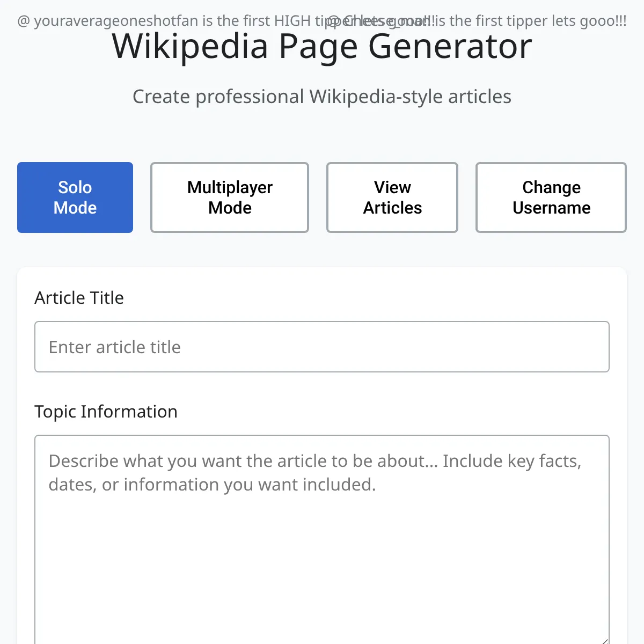
Task: Click the "Enter article title" placeholder text
Action: pyautogui.click(x=115, y=347)
